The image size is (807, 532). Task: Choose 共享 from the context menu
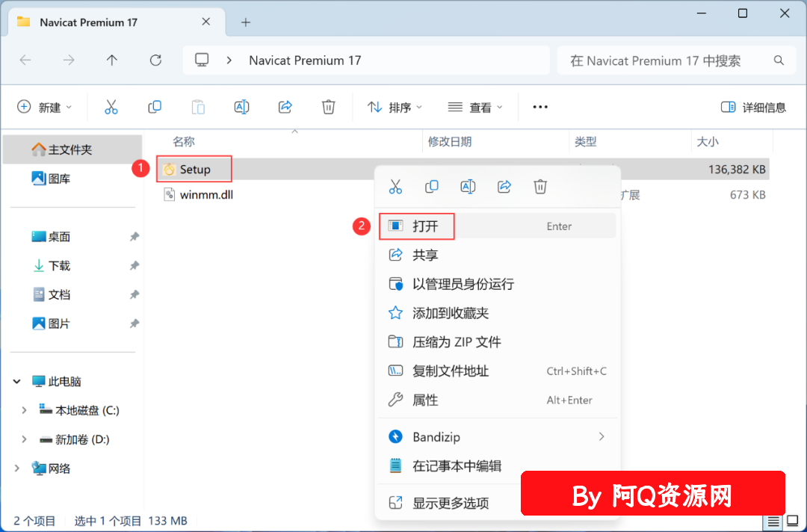pyautogui.click(x=497, y=255)
